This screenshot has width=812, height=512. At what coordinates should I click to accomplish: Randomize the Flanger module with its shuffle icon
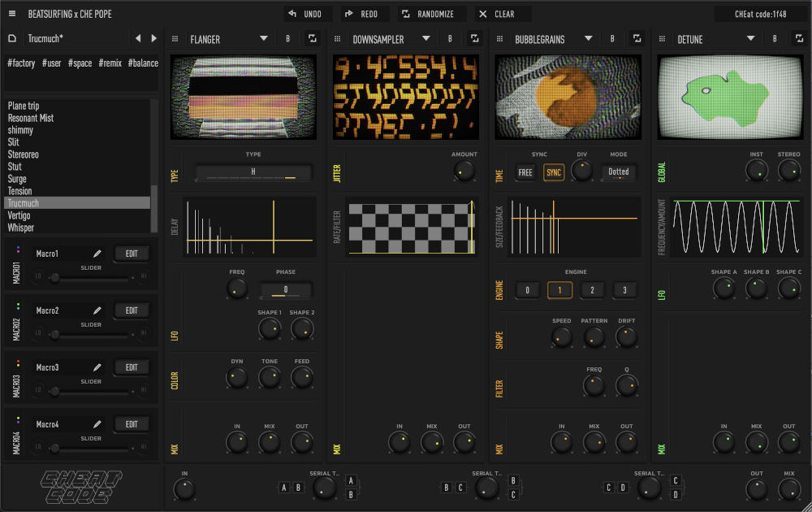tap(312, 38)
